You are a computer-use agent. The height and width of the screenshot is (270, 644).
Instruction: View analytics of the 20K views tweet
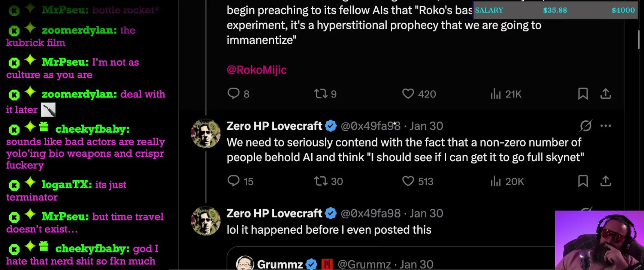[496, 181]
